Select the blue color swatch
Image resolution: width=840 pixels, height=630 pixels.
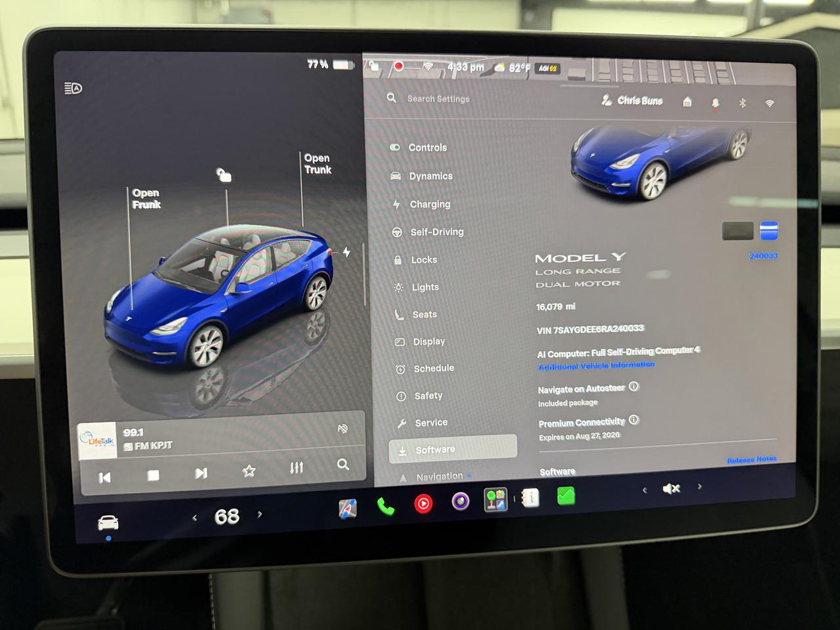[x=769, y=231]
